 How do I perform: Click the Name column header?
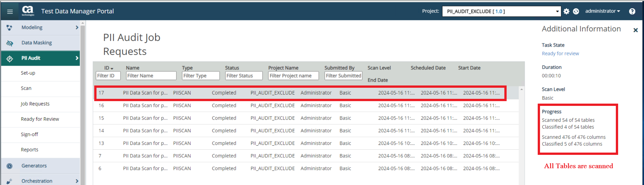point(132,68)
